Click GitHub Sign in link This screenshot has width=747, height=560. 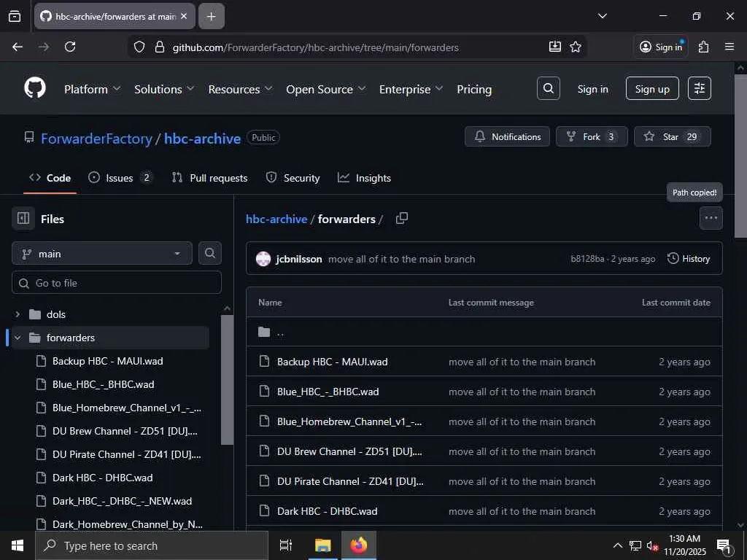pyautogui.click(x=592, y=89)
